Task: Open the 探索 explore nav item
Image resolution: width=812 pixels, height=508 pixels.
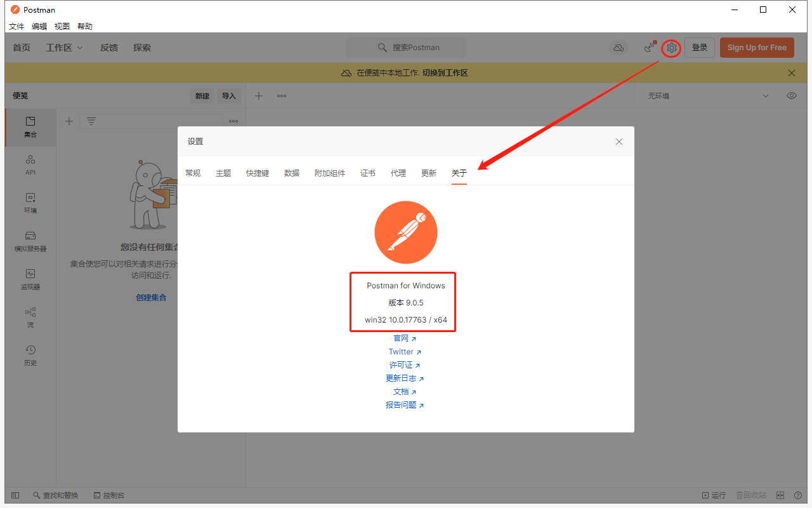Action: (142, 48)
